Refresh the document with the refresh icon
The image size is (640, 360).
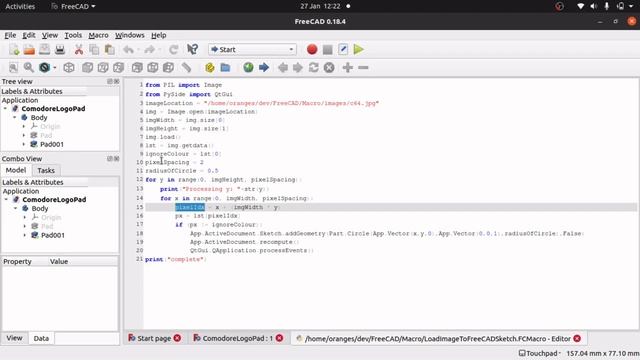pos(173,50)
